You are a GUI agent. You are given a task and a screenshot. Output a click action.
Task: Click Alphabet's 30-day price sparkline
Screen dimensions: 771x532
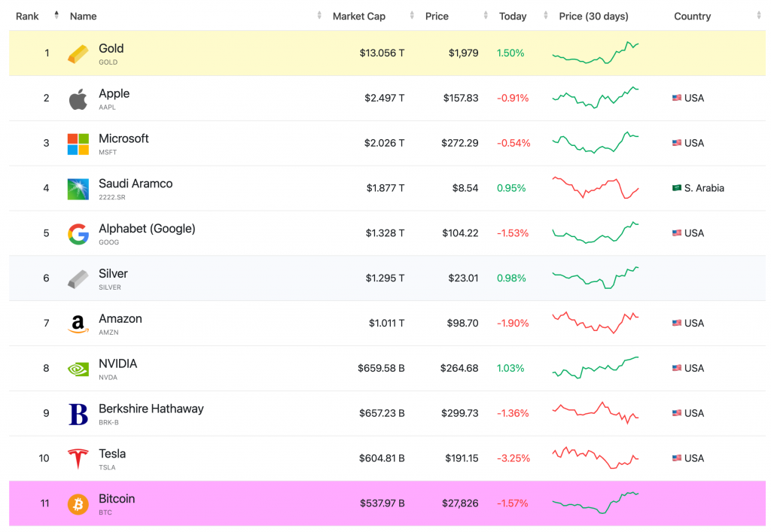[596, 233]
